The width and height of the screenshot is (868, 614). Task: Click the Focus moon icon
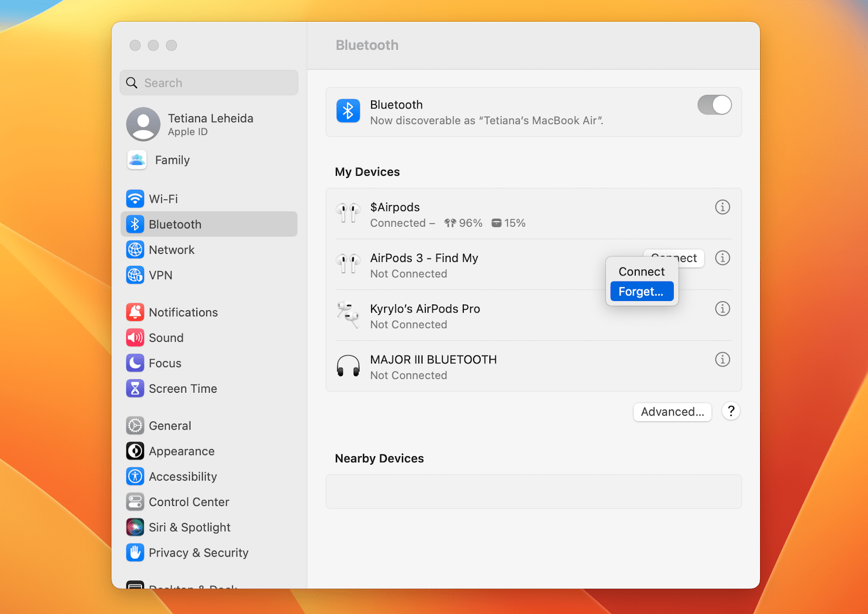135,363
